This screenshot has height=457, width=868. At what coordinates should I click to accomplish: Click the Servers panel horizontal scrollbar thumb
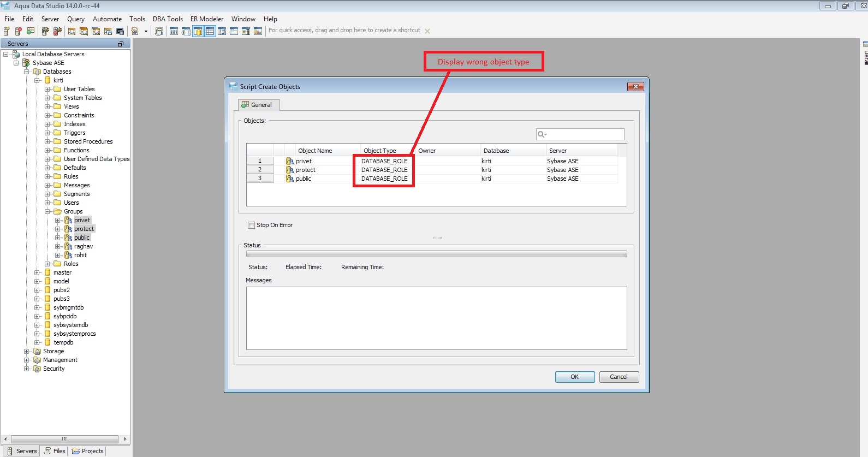(64, 439)
